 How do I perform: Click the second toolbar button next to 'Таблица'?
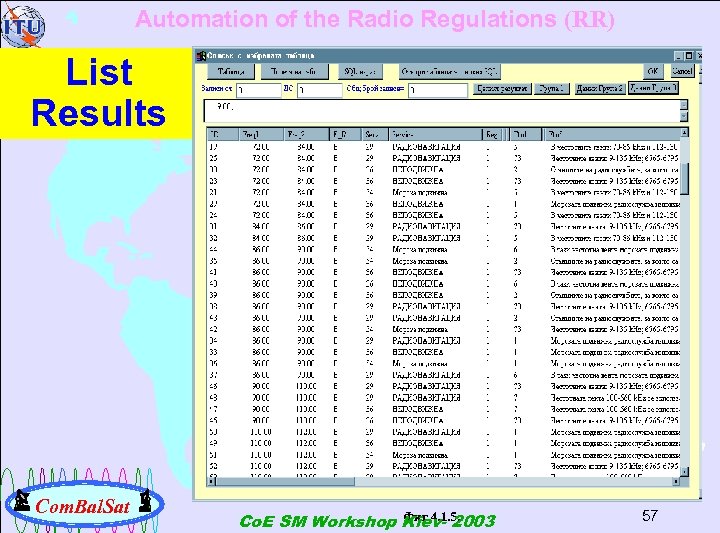pyautogui.click(x=295, y=72)
